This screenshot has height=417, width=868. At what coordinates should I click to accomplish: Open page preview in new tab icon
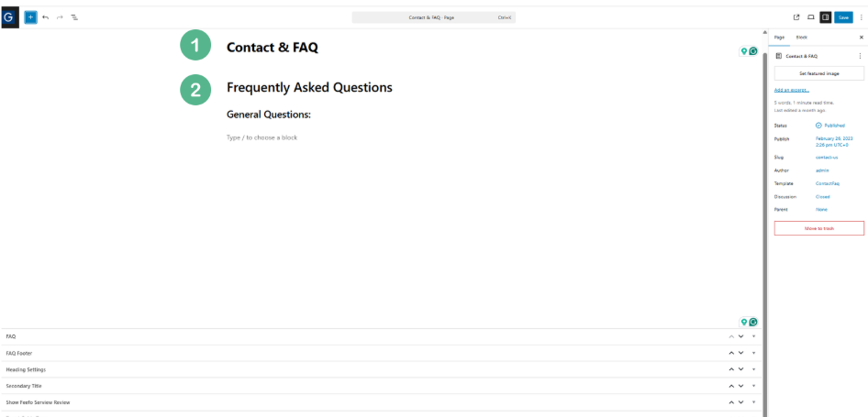tap(796, 17)
